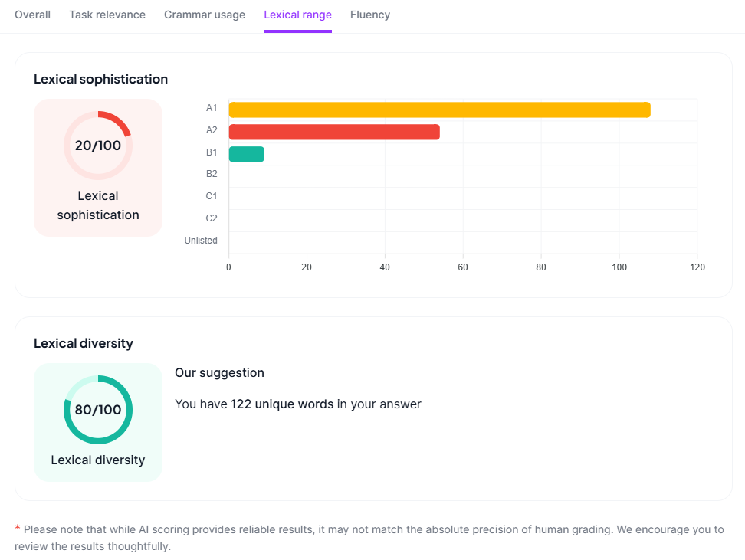Open the Fluency tab

(x=370, y=15)
